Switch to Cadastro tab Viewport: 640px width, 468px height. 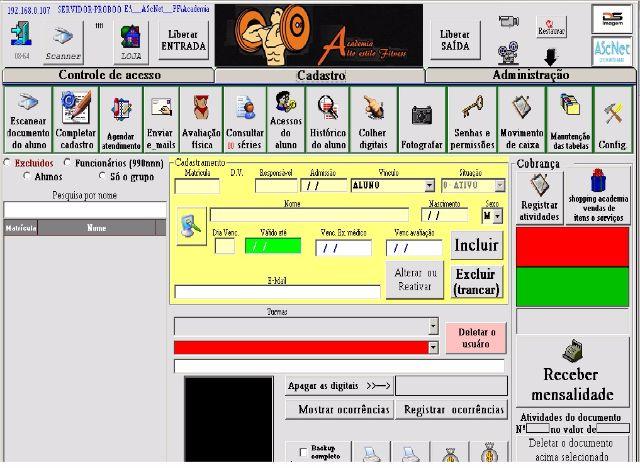pyautogui.click(x=320, y=75)
